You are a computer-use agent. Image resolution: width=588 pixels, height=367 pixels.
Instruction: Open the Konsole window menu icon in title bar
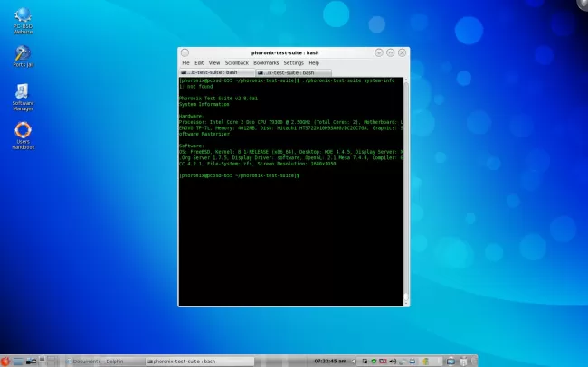tap(185, 52)
